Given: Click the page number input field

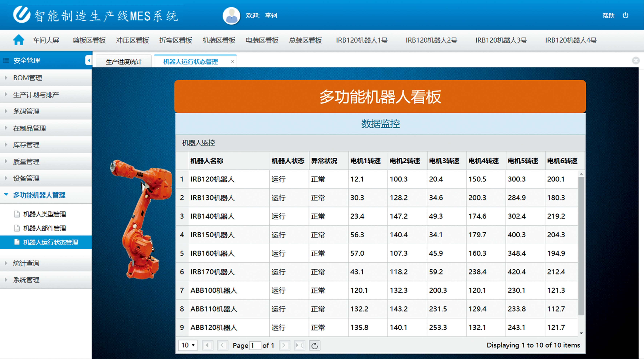Looking at the screenshot, I should tap(255, 346).
